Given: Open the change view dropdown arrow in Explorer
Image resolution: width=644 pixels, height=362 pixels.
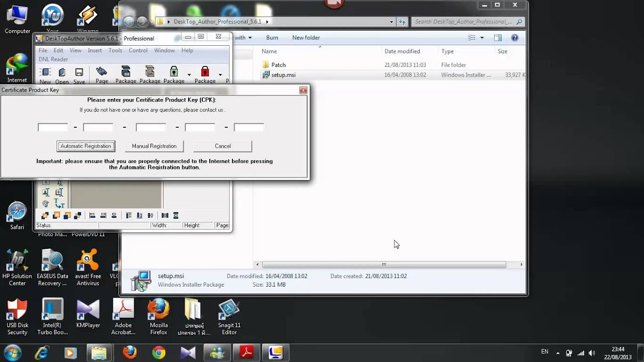Looking at the screenshot, I should [x=482, y=38].
